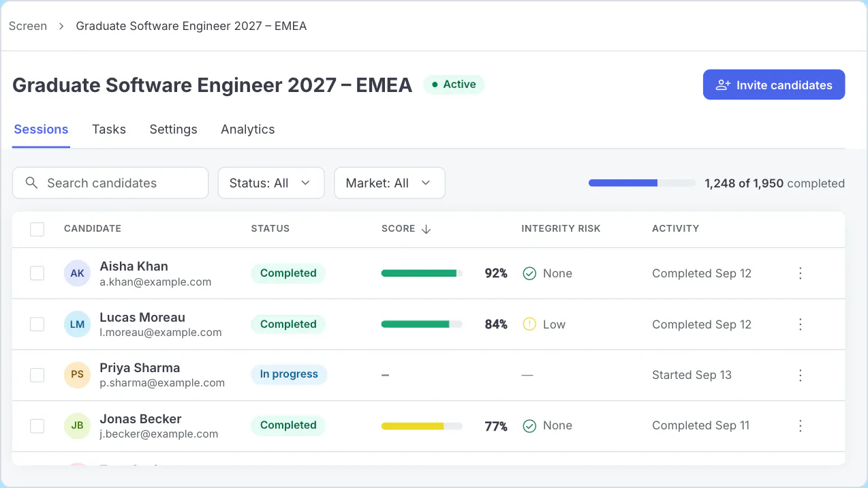Open row actions menu for Lucas Moreau

pyautogui.click(x=801, y=324)
